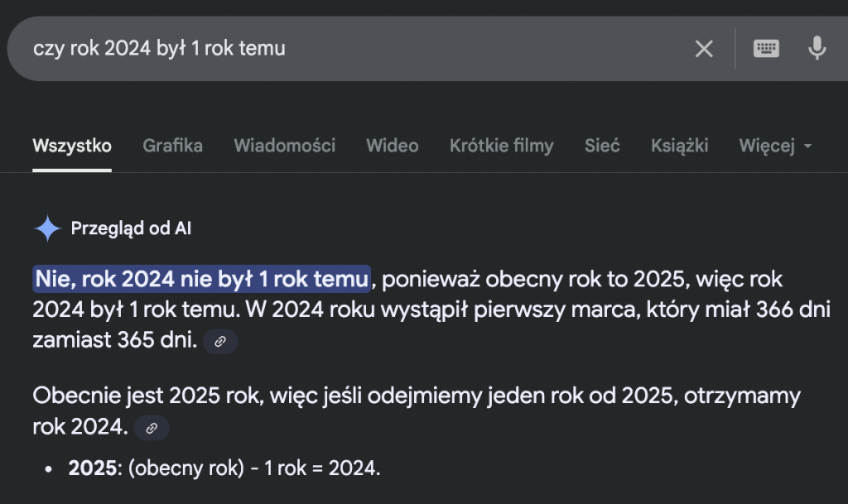
Task: Expand the Więcej dropdown menu
Action: click(x=775, y=146)
